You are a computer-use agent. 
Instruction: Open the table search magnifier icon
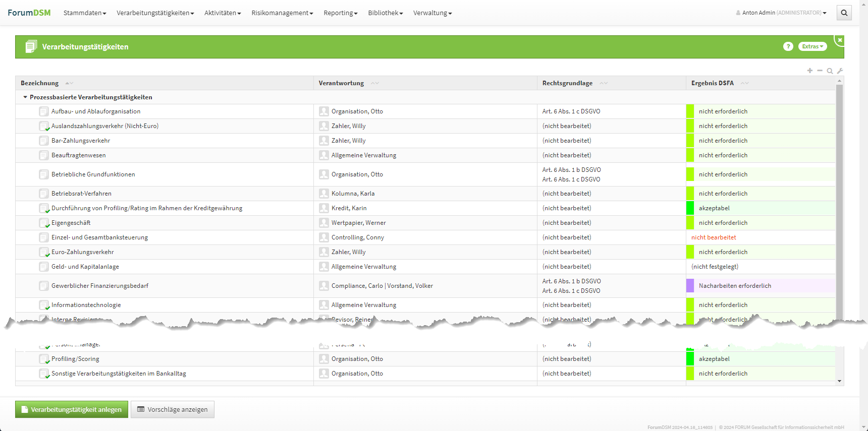(x=830, y=71)
